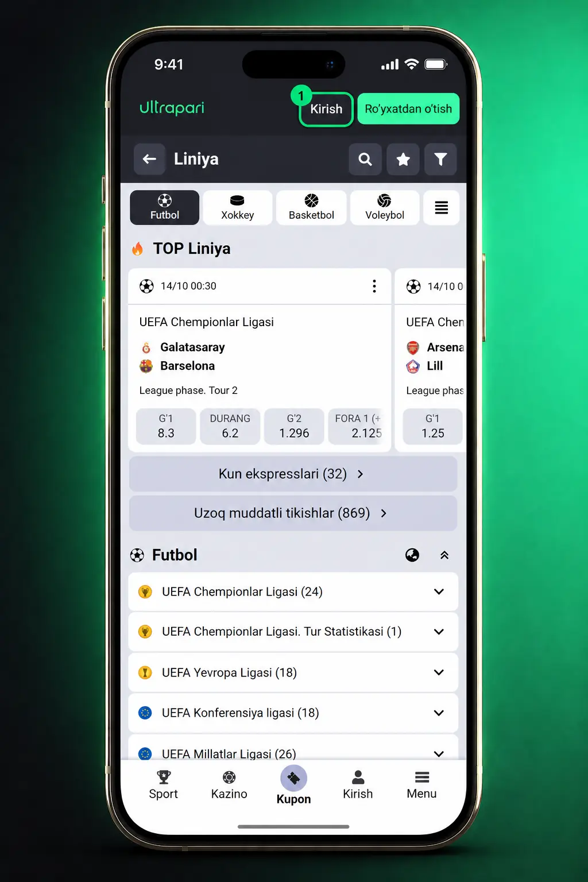Expand UEFA Konferensiya ligasi (18)
This screenshot has width=588, height=882.
[439, 713]
